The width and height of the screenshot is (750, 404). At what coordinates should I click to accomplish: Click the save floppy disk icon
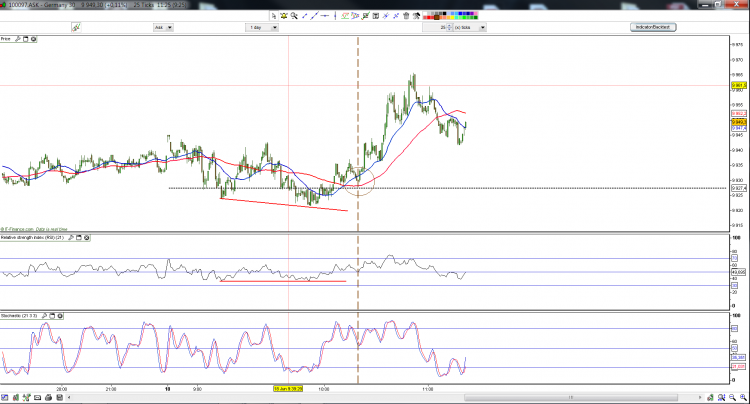point(59,397)
